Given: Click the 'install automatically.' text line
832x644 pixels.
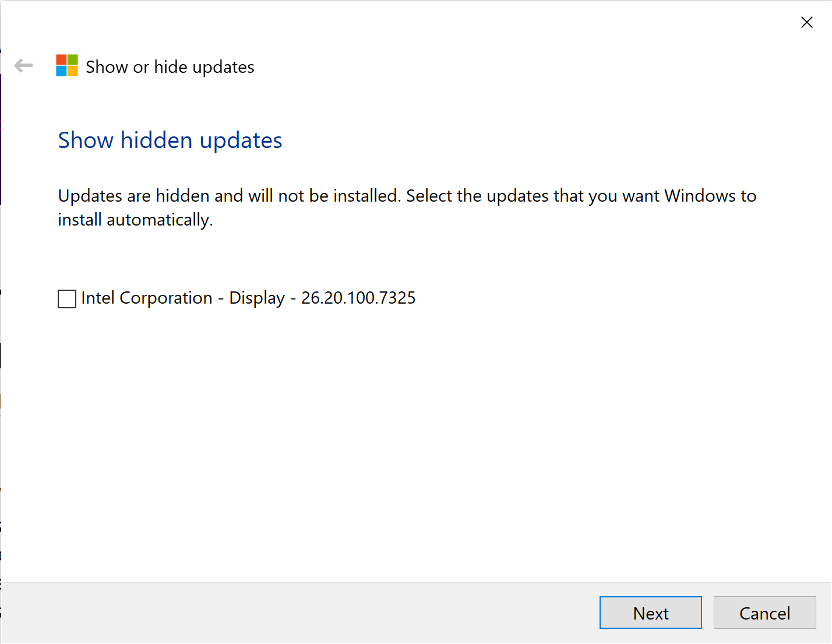Looking at the screenshot, I should coord(135,220).
